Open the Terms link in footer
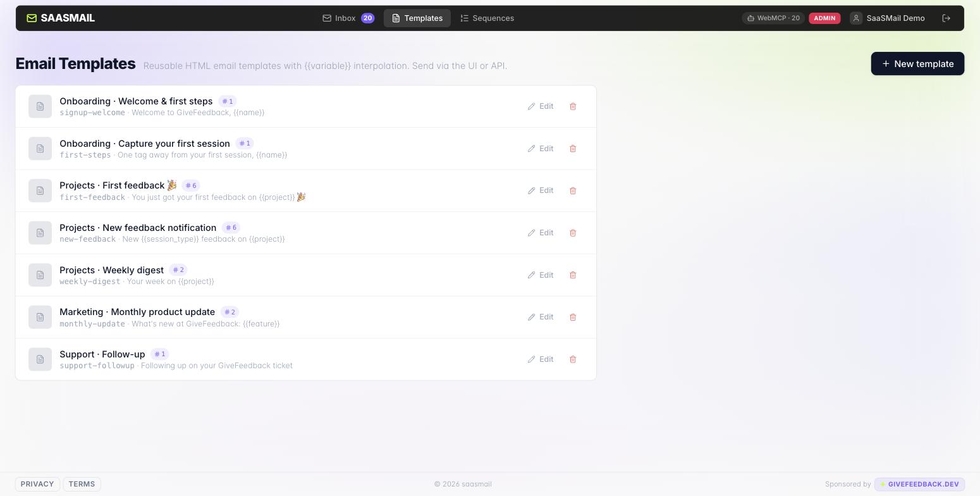 click(x=82, y=484)
